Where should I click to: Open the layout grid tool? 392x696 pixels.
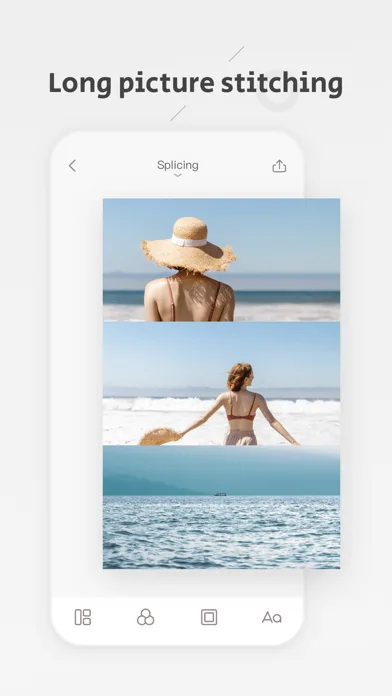tap(83, 617)
